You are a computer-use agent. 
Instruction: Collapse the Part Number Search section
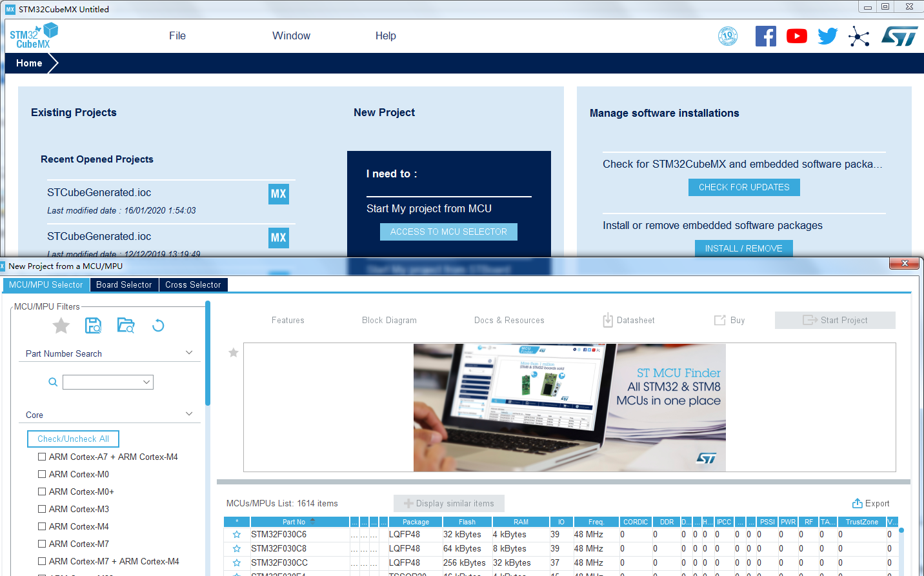(189, 353)
